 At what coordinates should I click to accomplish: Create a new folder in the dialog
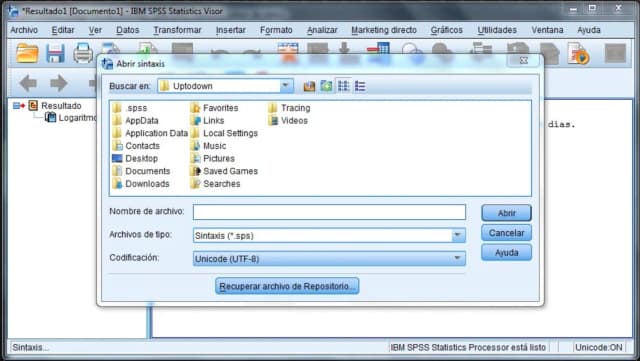(326, 86)
